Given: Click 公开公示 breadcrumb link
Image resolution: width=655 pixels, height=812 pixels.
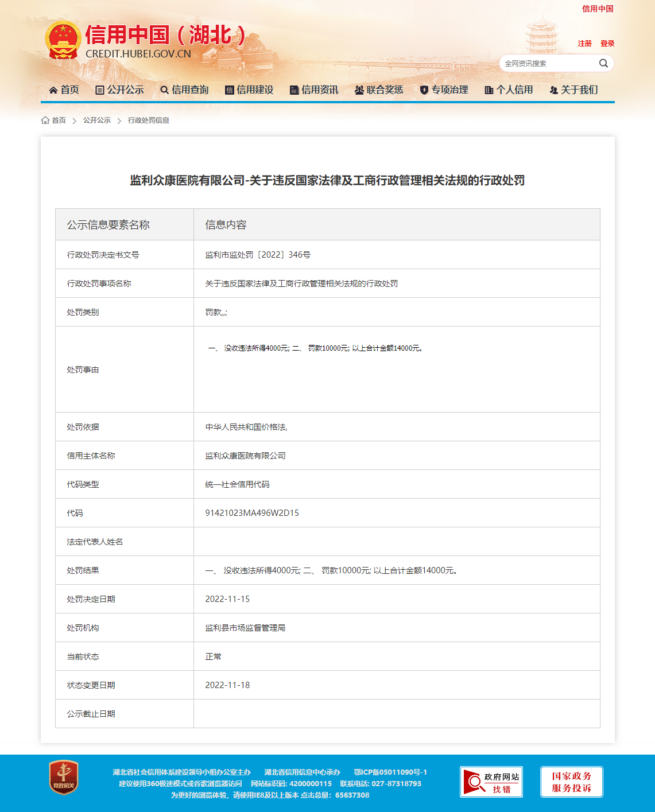Looking at the screenshot, I should (96, 120).
